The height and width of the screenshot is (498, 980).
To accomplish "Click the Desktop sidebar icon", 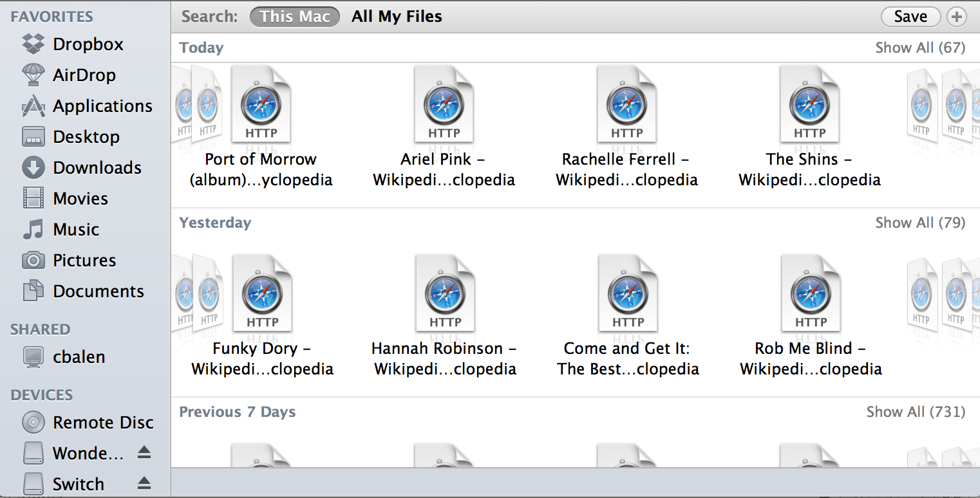I will pyautogui.click(x=33, y=136).
